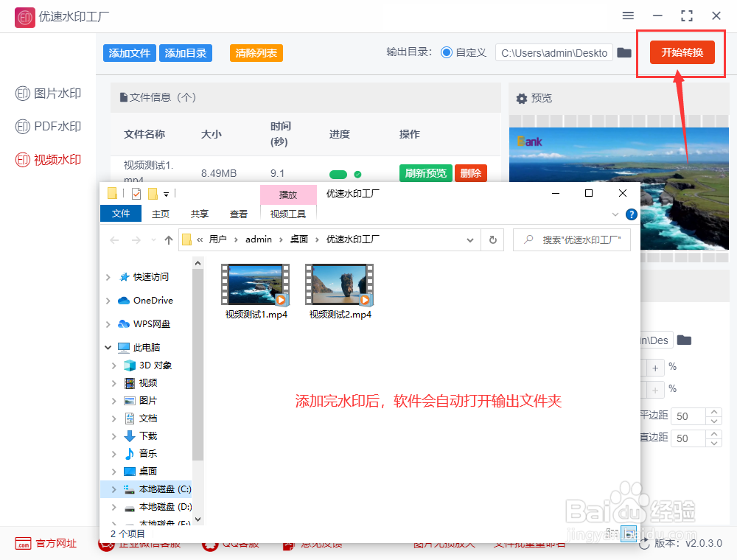Click 删除 for 视频测试1.mp4

coord(470,173)
